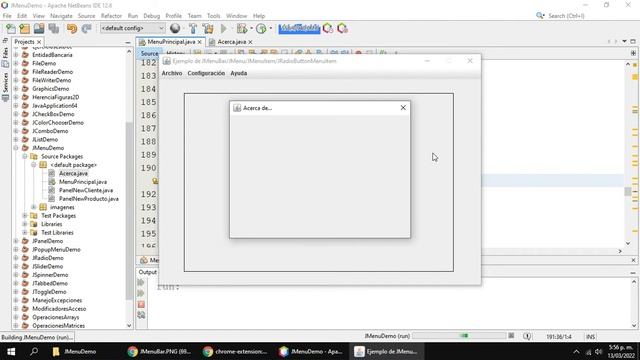Collapse the Source Packages node
The width and height of the screenshot is (640, 360).
[x=24, y=156]
